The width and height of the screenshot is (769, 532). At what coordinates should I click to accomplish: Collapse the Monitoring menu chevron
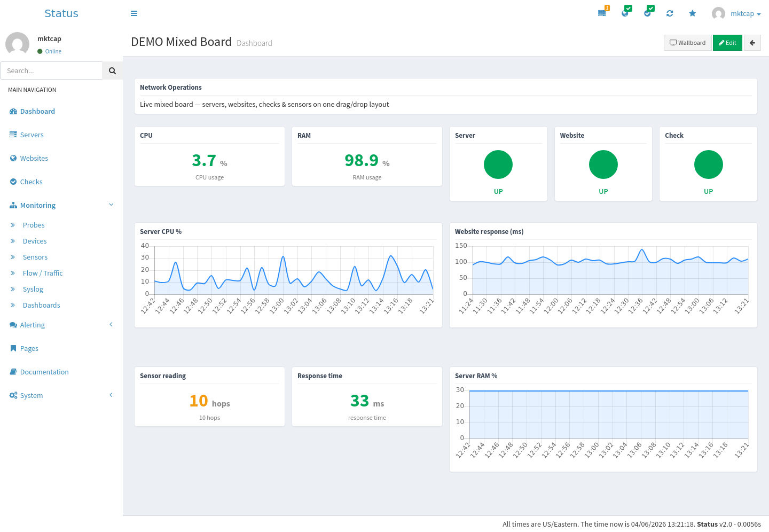click(x=111, y=205)
